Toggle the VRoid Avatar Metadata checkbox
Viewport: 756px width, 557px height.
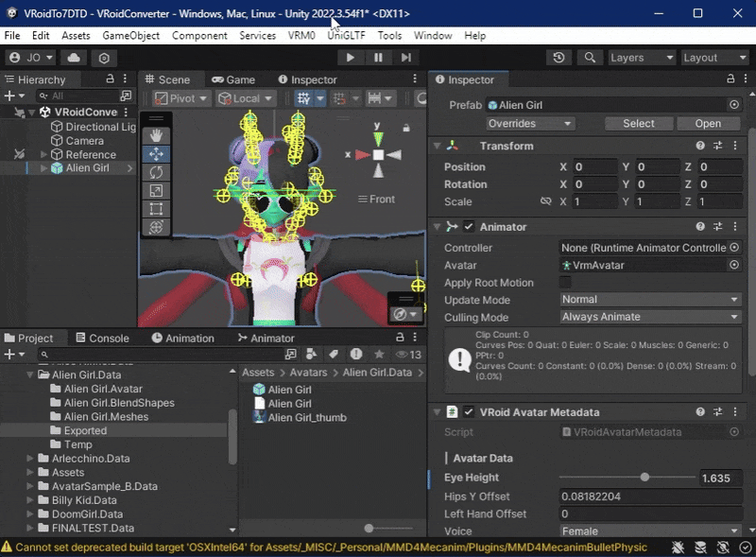tap(469, 411)
